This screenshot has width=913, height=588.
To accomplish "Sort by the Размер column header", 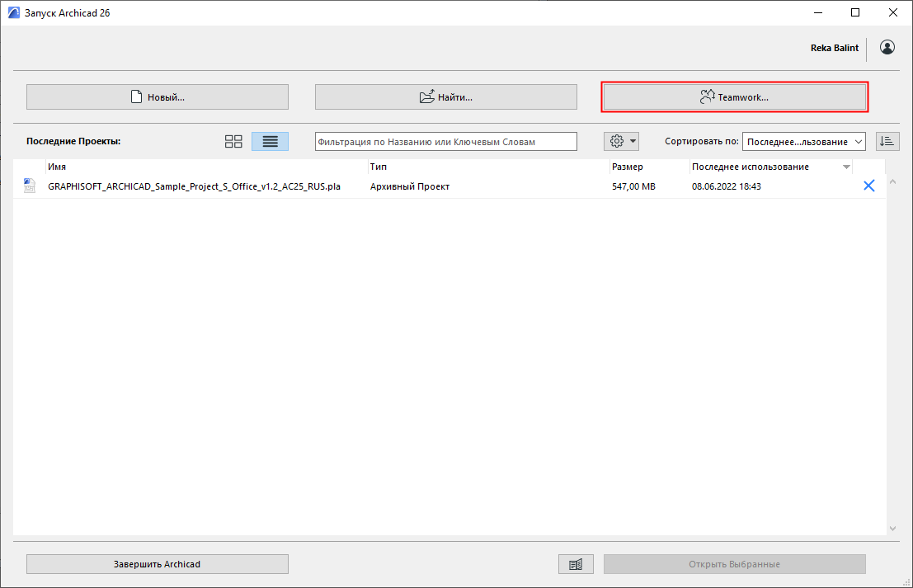I will click(x=650, y=167).
